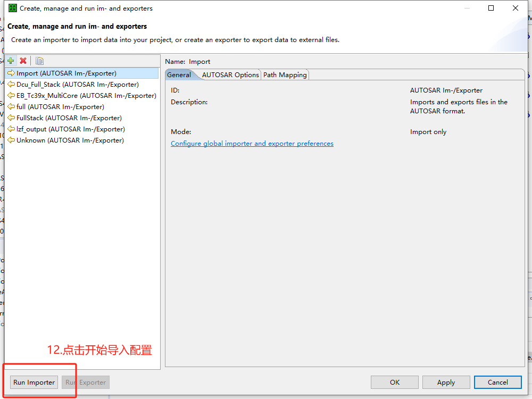Switch to the General tab
532x399 pixels.
pos(179,75)
